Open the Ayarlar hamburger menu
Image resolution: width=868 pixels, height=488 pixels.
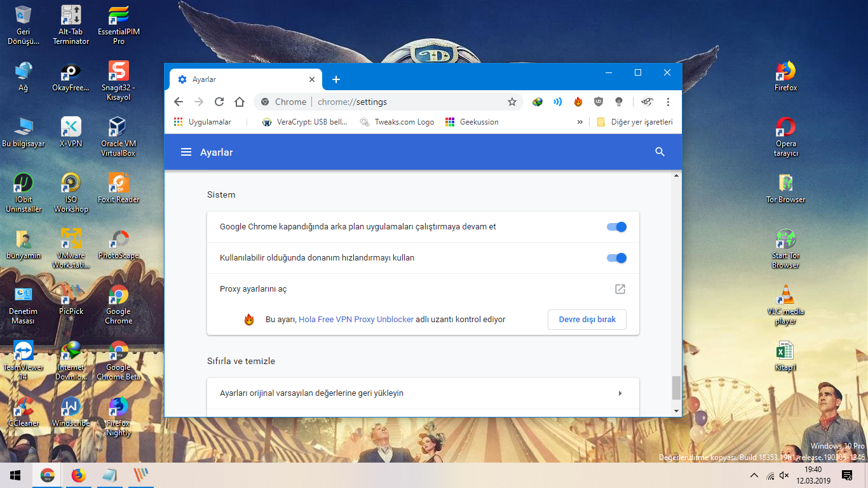click(x=186, y=152)
